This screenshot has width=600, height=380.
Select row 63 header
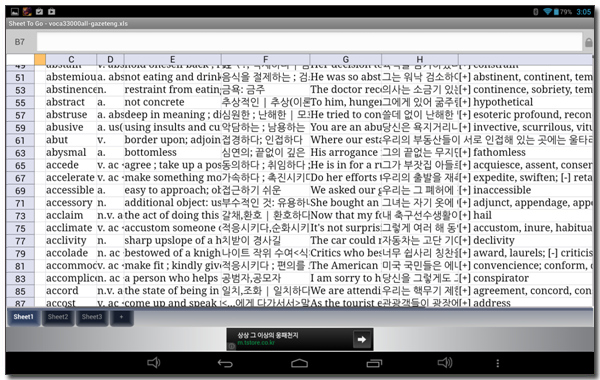click(x=20, y=153)
